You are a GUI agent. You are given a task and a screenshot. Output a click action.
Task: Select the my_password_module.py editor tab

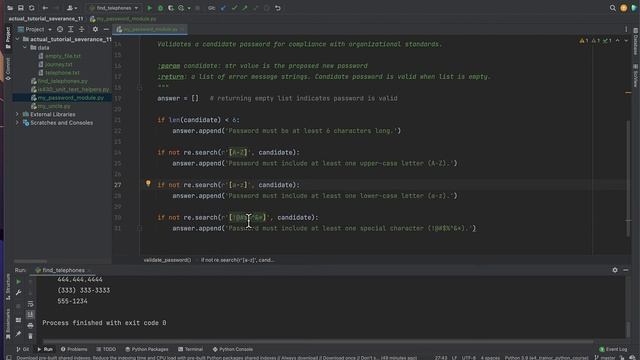(x=150, y=29)
